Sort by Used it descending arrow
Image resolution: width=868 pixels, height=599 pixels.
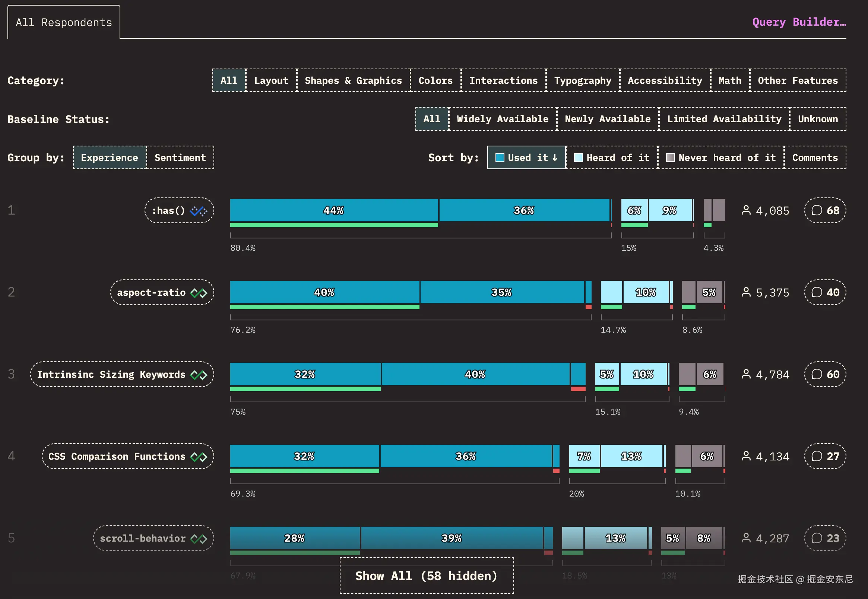click(x=555, y=158)
